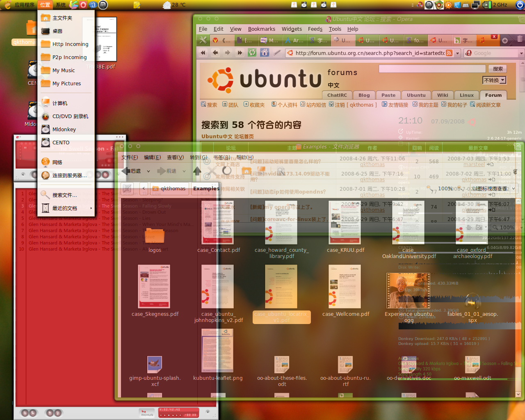Expand the Google search engine dropdown
Image resolution: width=525 pixels, height=420 pixels.
coord(521,53)
